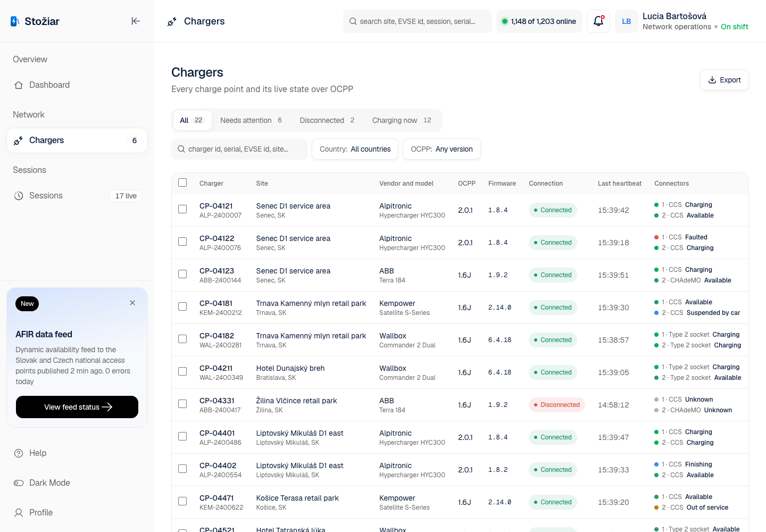Click the Stožiar logo icon

(x=15, y=21)
